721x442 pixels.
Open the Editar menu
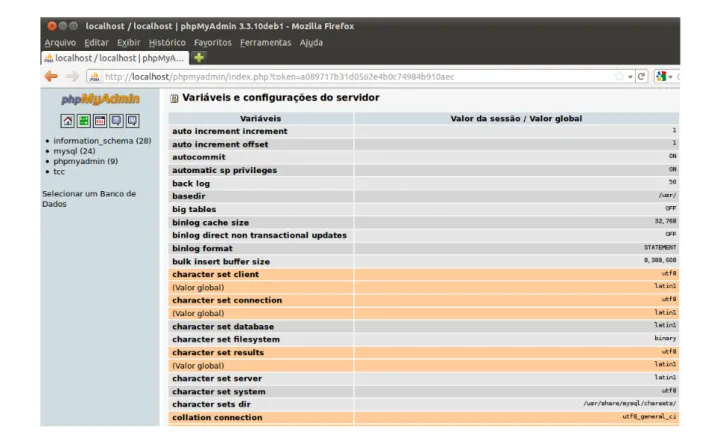click(x=97, y=43)
